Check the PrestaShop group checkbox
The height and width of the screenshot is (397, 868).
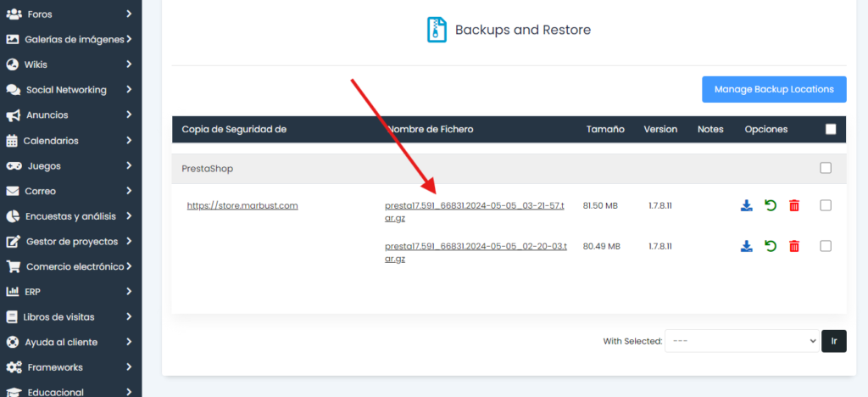tap(826, 168)
